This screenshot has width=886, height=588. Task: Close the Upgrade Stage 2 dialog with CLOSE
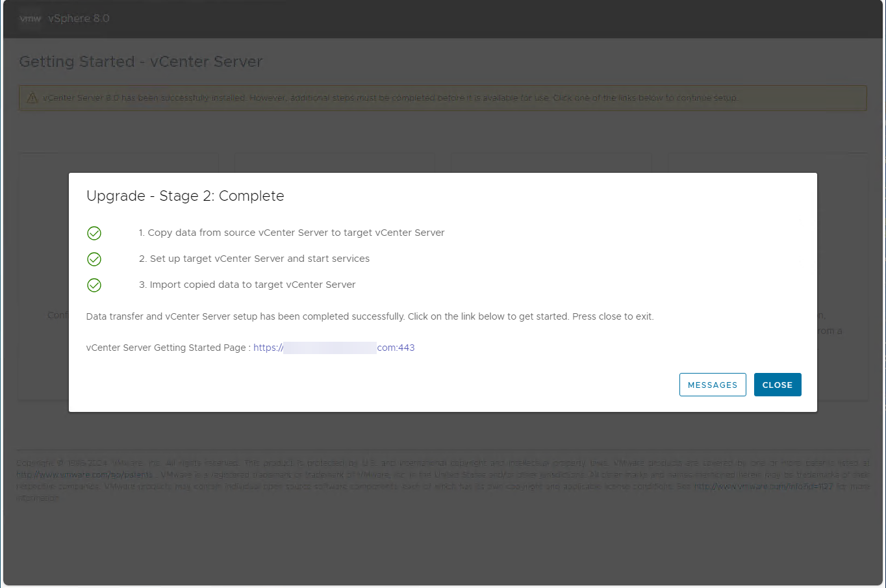coord(778,385)
